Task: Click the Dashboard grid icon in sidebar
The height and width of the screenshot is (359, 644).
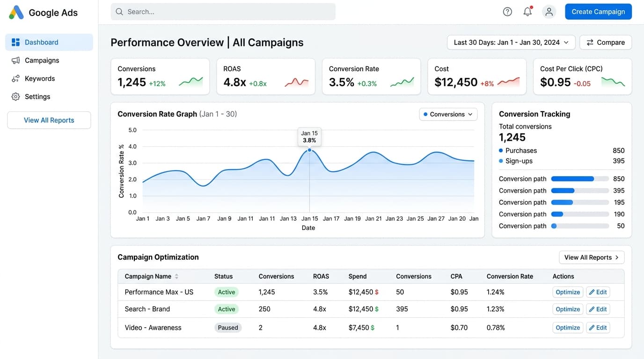Action: click(x=15, y=42)
